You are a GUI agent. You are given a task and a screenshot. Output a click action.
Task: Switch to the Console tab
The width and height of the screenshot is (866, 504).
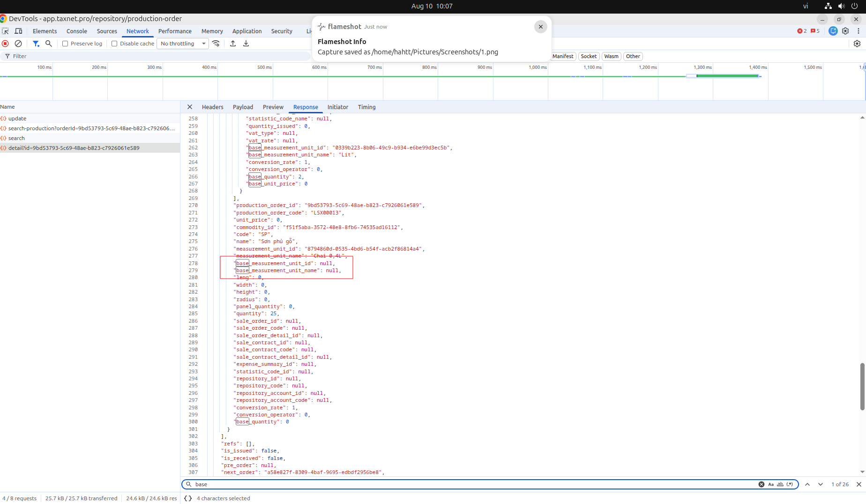coord(77,31)
